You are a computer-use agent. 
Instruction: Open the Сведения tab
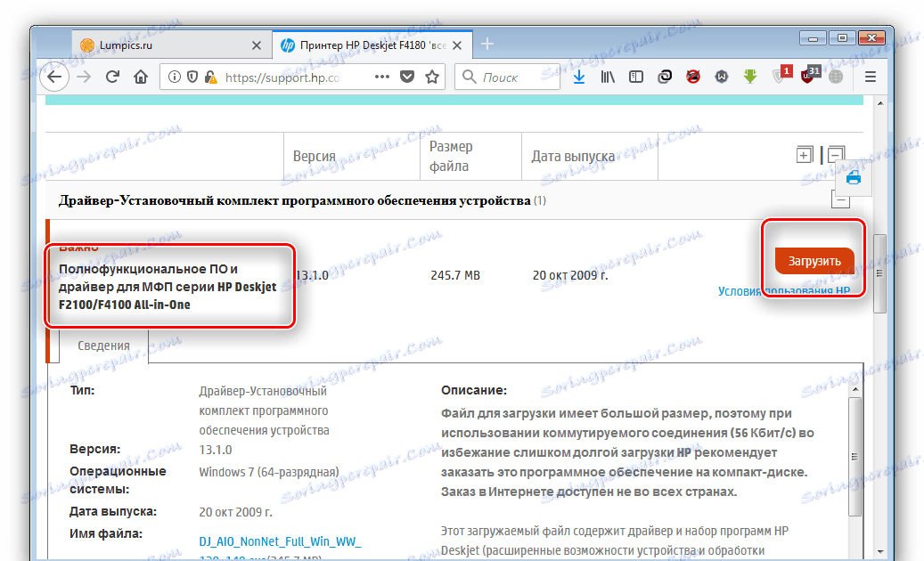pos(103,346)
